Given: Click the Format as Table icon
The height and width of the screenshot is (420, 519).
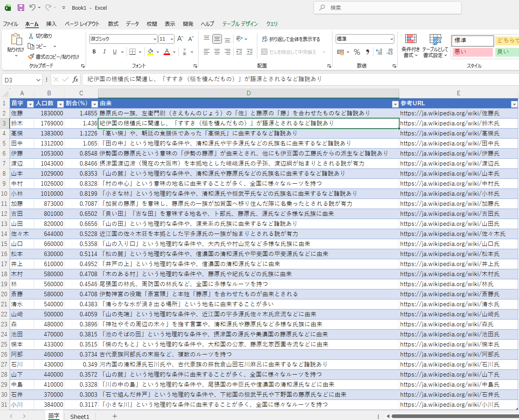Looking at the screenshot, I should (x=435, y=39).
